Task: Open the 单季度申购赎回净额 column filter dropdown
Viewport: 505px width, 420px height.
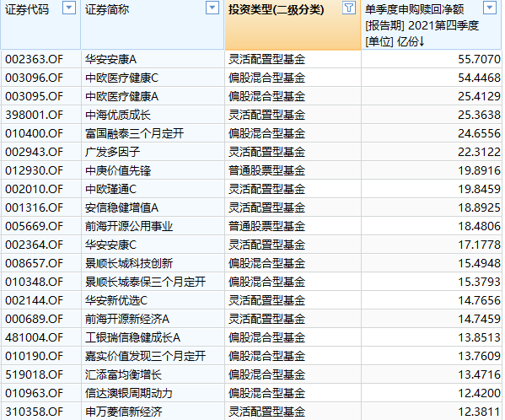Action: point(490,8)
